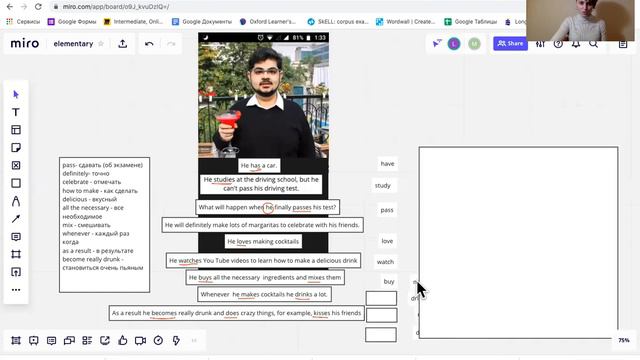Open the Сервисы apps bookmark

tap(23, 22)
